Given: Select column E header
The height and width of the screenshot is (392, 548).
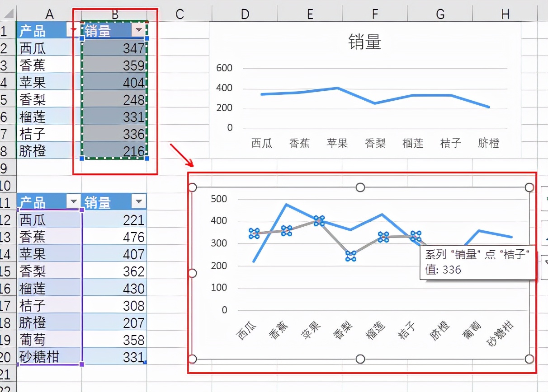Looking at the screenshot, I should point(310,14).
